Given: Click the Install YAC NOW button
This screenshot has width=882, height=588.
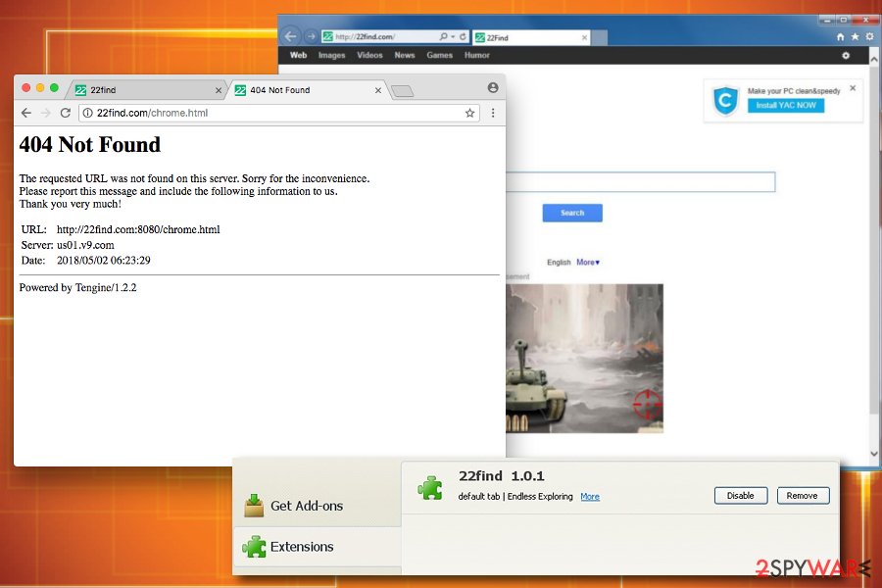Looking at the screenshot, I should point(786,105).
